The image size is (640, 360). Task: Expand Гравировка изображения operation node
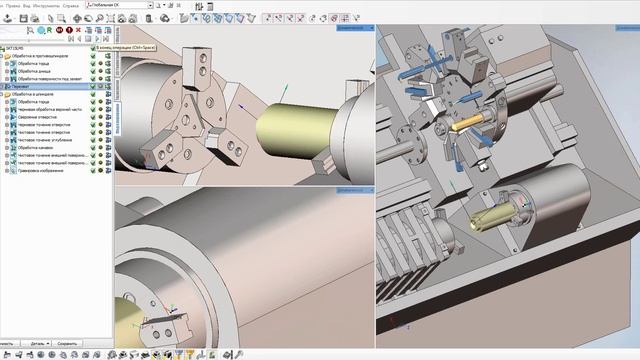7,171
